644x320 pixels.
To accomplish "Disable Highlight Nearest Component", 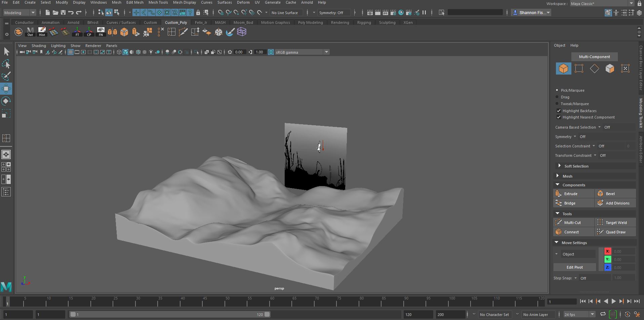I will pos(559,118).
